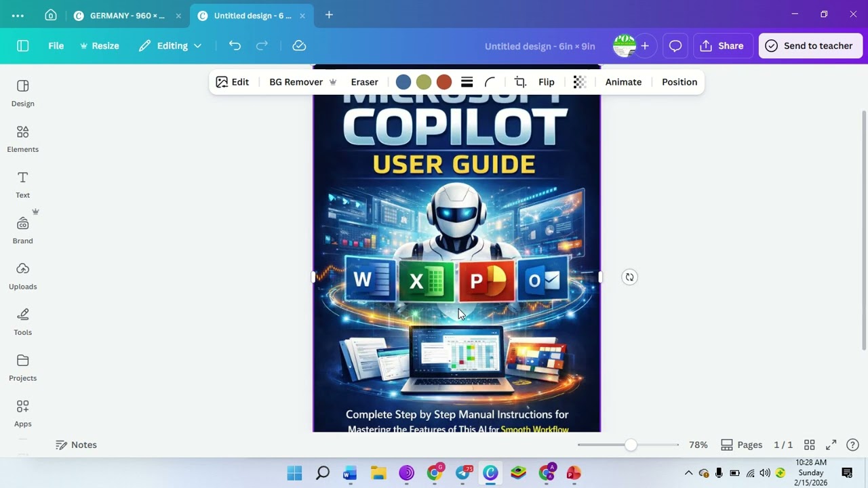Viewport: 868px width, 488px height.
Task: Click the Undo arrow
Action: (x=235, y=45)
